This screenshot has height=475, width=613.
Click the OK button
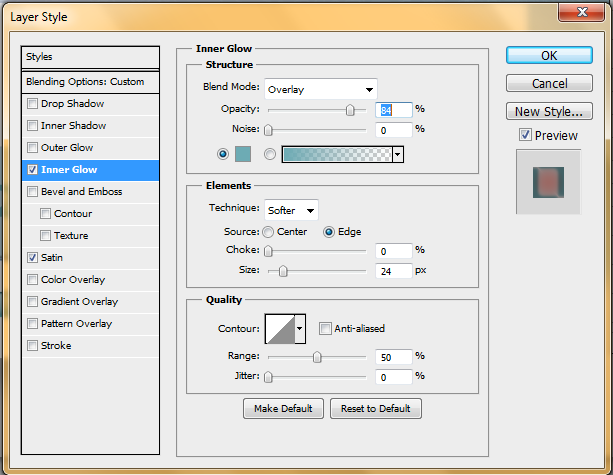[x=549, y=56]
